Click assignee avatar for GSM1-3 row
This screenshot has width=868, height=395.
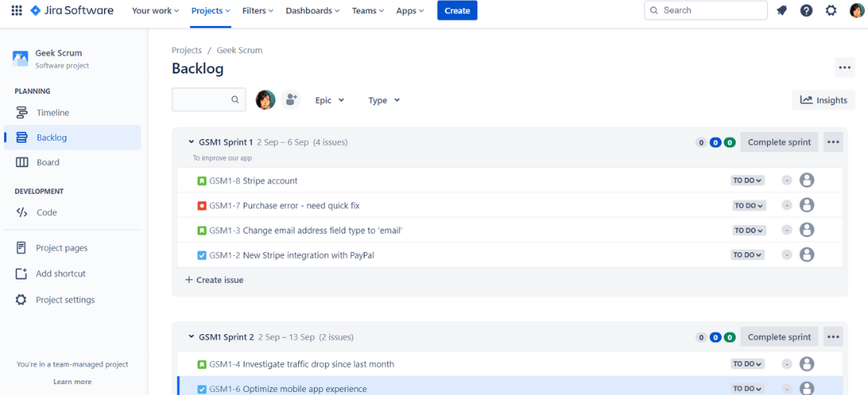pos(807,230)
